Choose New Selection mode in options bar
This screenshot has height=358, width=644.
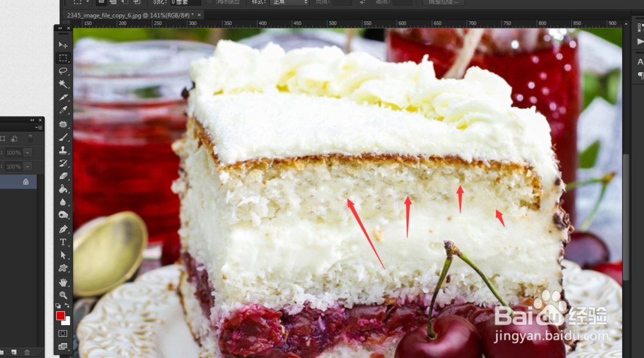101,2
